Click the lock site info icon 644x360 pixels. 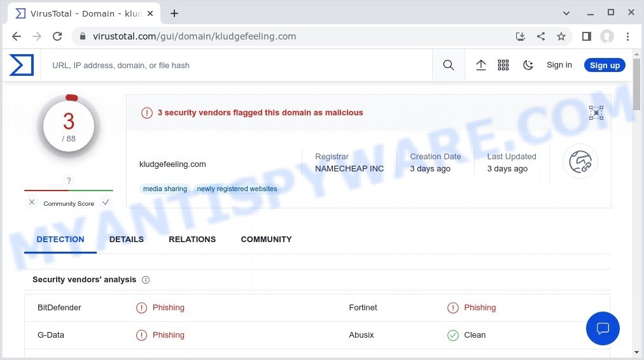coord(83,36)
